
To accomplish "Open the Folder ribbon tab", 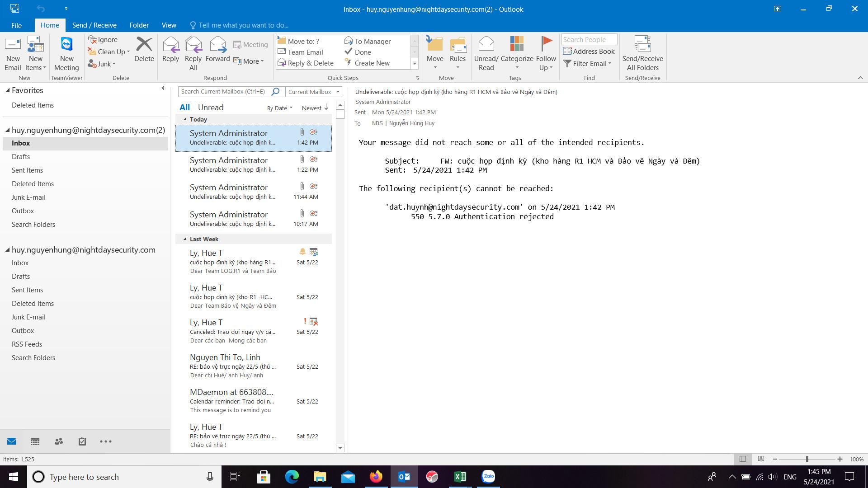I will pyautogui.click(x=139, y=25).
